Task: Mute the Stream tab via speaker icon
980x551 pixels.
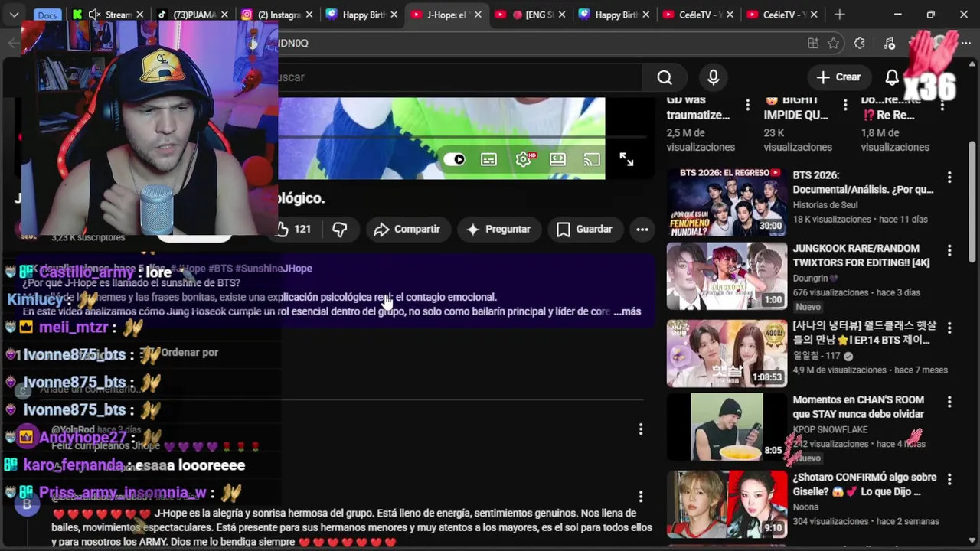Action: (94, 15)
